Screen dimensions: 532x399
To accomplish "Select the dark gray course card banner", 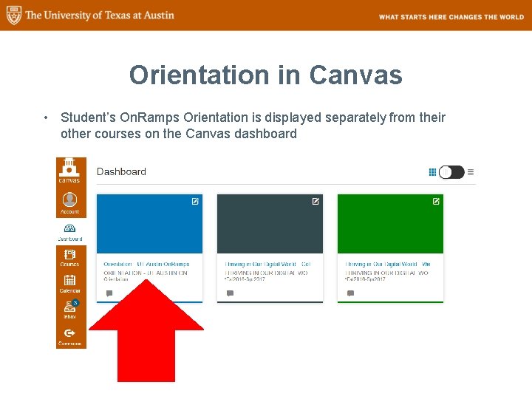I will (270, 224).
